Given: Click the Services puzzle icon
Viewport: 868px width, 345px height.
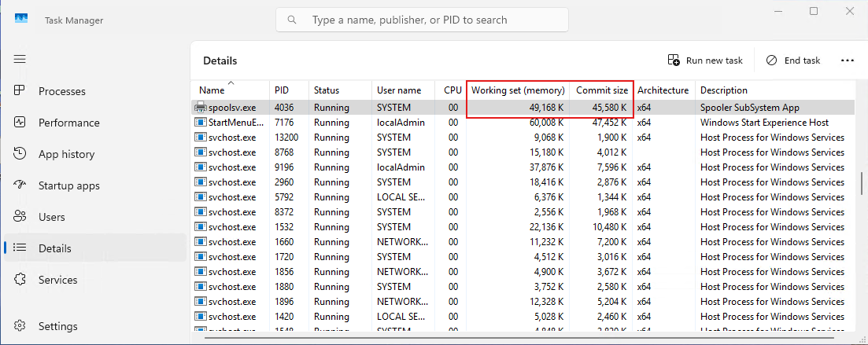Looking at the screenshot, I should 20,280.
